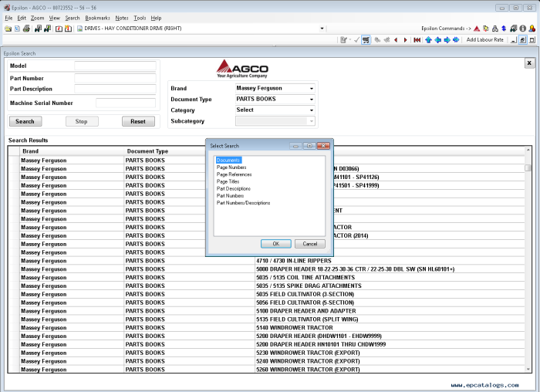The width and height of the screenshot is (540, 392).
Task: Click the second bookmark book icon with star
Action: (x=68, y=29)
